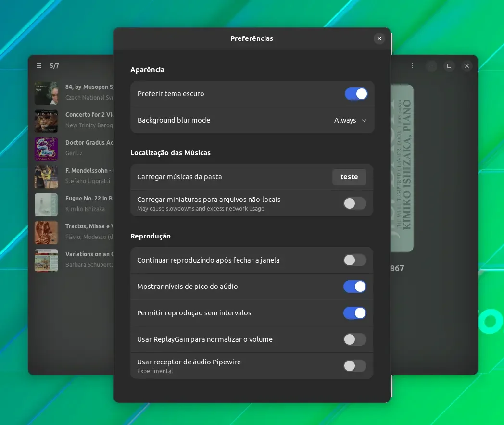
Task: Open the Background blur mode dropdown
Action: 351,120
